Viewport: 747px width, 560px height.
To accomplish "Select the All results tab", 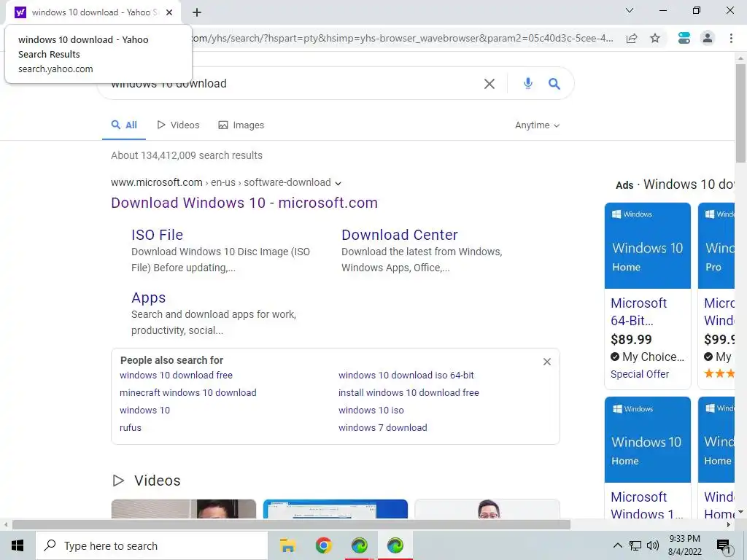I will [124, 125].
